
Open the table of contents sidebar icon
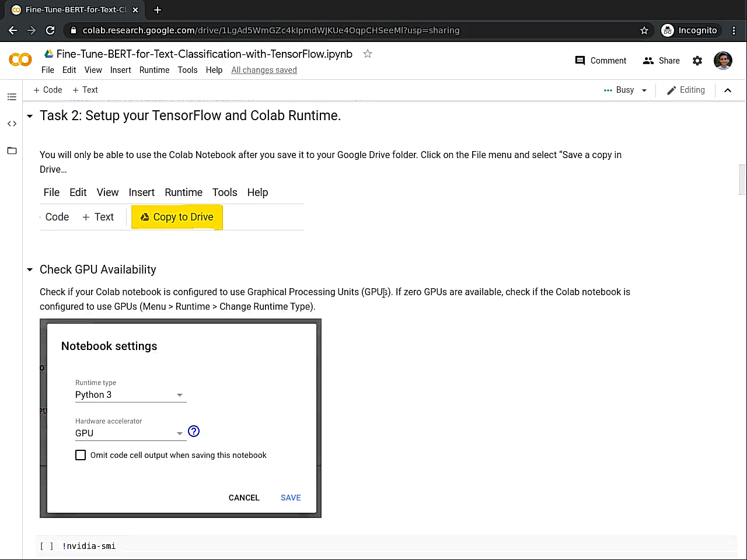pos(12,97)
